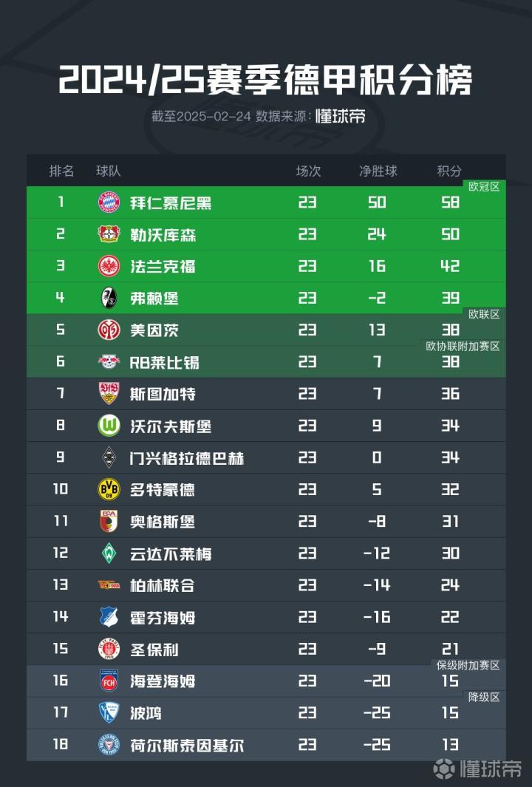This screenshot has width=532, height=787.
Task: Click 懂球帝 watermark logo at bottom
Action: 478,769
